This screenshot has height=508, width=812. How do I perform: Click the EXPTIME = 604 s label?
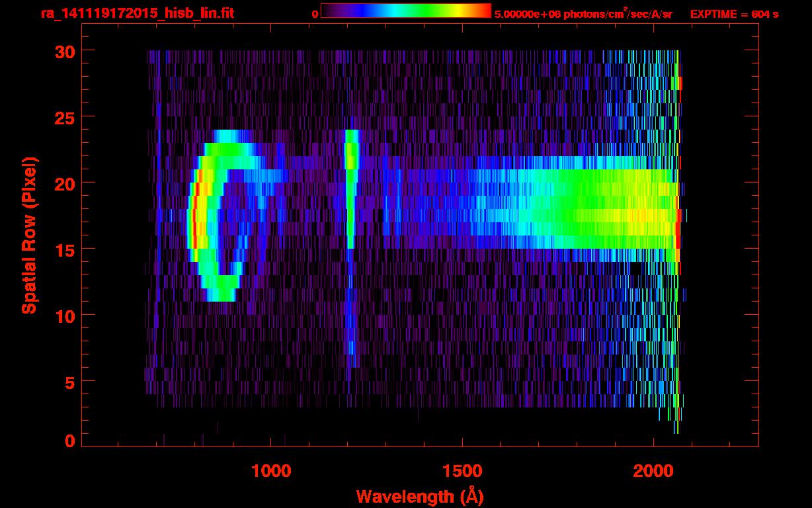734,14
